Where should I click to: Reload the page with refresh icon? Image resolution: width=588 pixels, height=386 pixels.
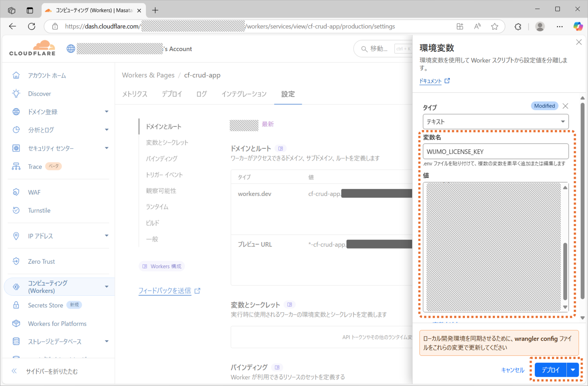31,26
